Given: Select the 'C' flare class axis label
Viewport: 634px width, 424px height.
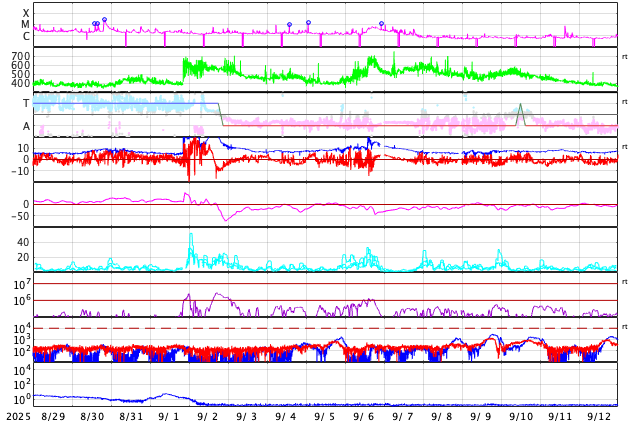Looking at the screenshot, I should (26, 36).
